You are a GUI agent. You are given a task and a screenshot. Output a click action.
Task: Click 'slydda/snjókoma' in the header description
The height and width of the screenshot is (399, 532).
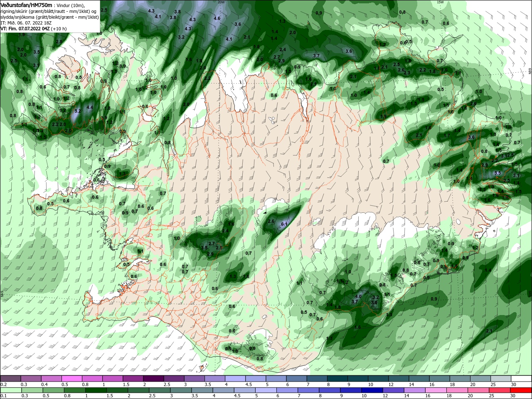17,17
